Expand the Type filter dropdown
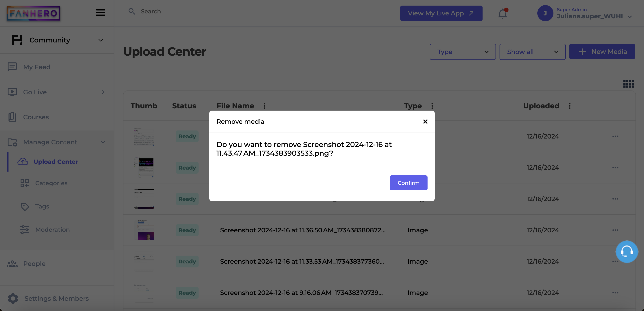Screen dimensions: 644x311 462,51
